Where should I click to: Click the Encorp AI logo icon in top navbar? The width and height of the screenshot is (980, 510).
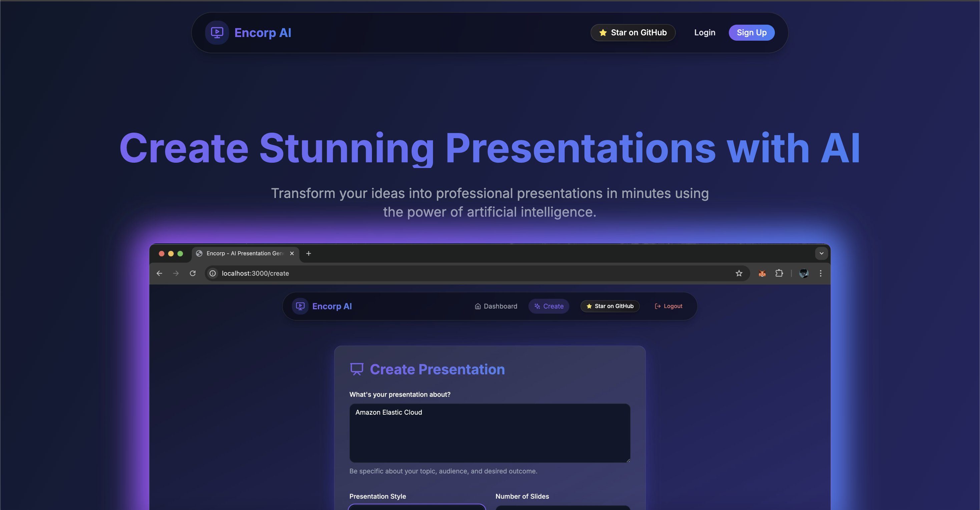[217, 33]
